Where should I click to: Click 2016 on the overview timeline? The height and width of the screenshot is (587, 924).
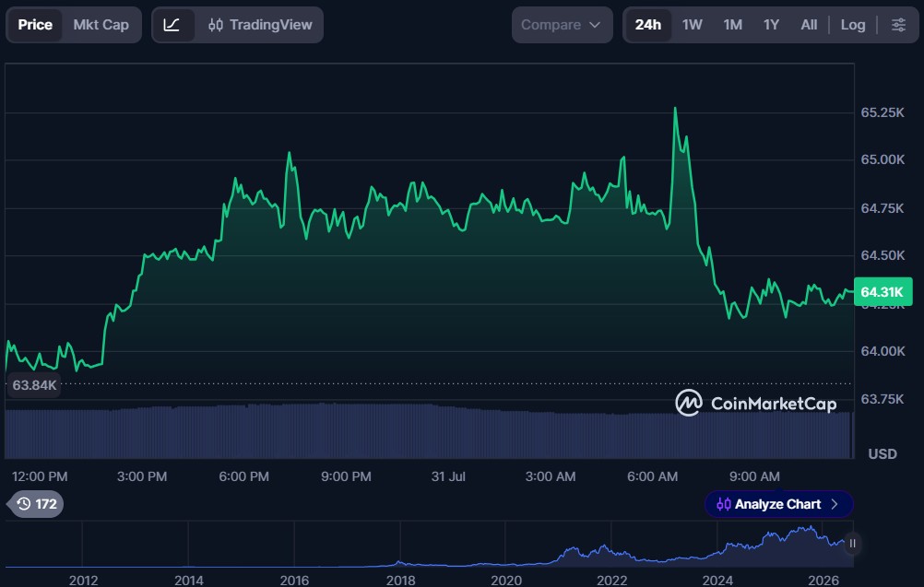294,581
